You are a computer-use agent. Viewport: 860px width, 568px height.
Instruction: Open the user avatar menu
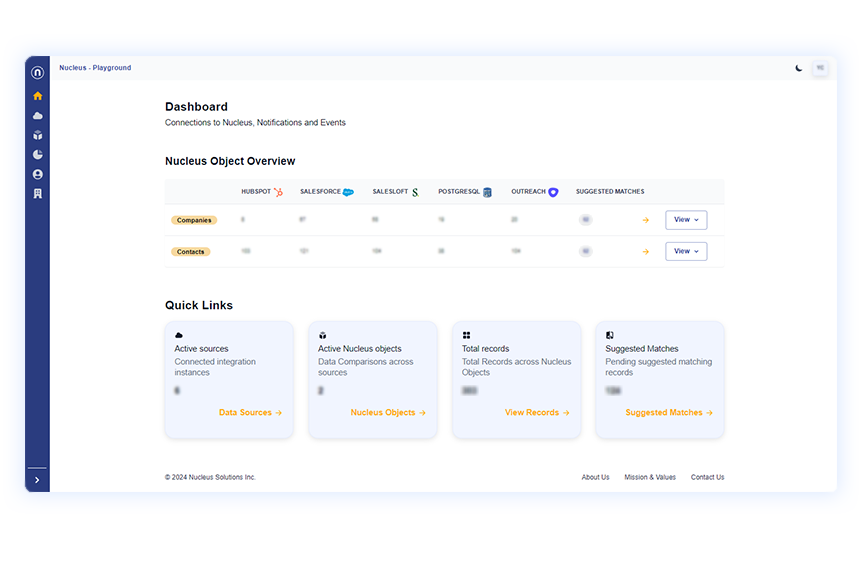coord(820,68)
